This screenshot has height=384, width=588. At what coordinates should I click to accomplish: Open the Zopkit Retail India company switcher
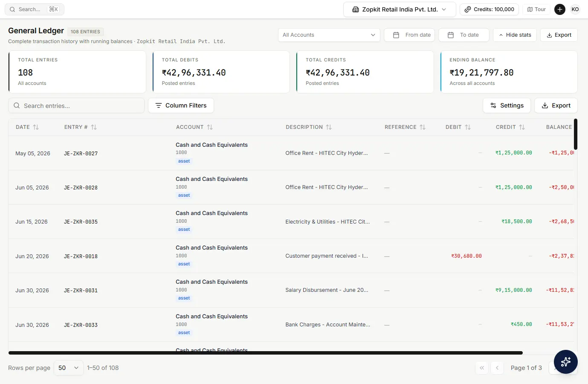[400, 9]
